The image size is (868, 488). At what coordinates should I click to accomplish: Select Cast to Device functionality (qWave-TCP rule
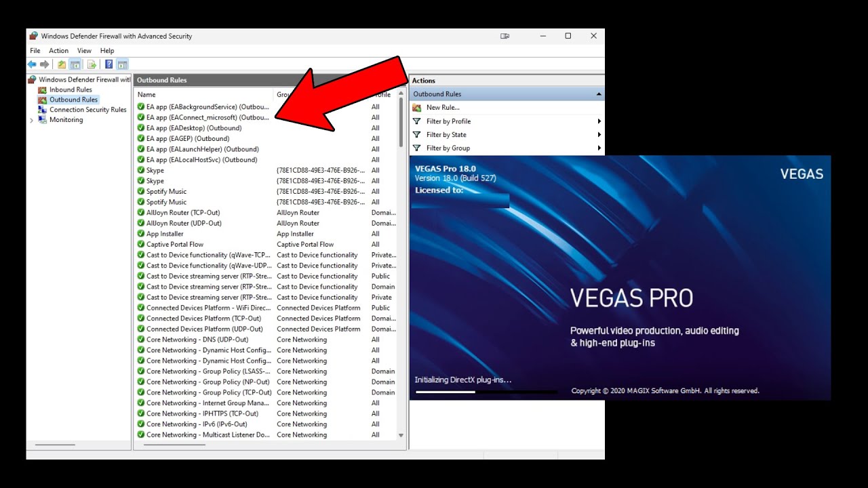pyautogui.click(x=209, y=255)
